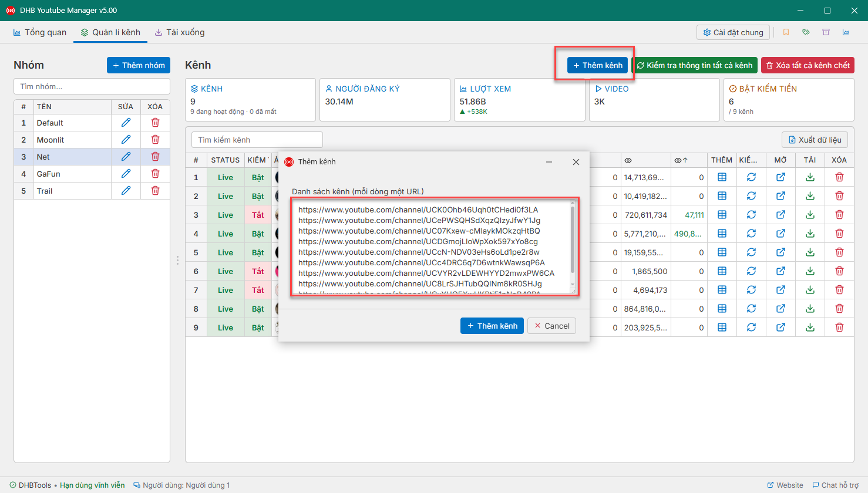This screenshot has height=493, width=868.
Task: Delete the Moonlit group with trash icon
Action: [155, 140]
